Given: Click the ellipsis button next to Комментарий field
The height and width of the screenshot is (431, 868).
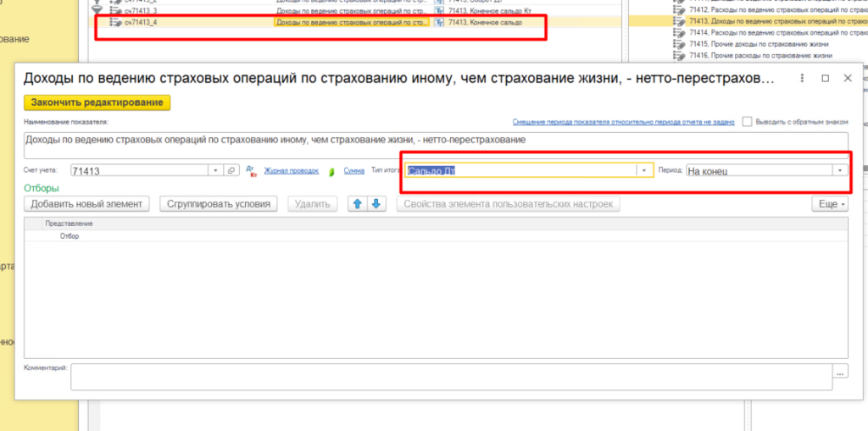Looking at the screenshot, I should (x=840, y=372).
